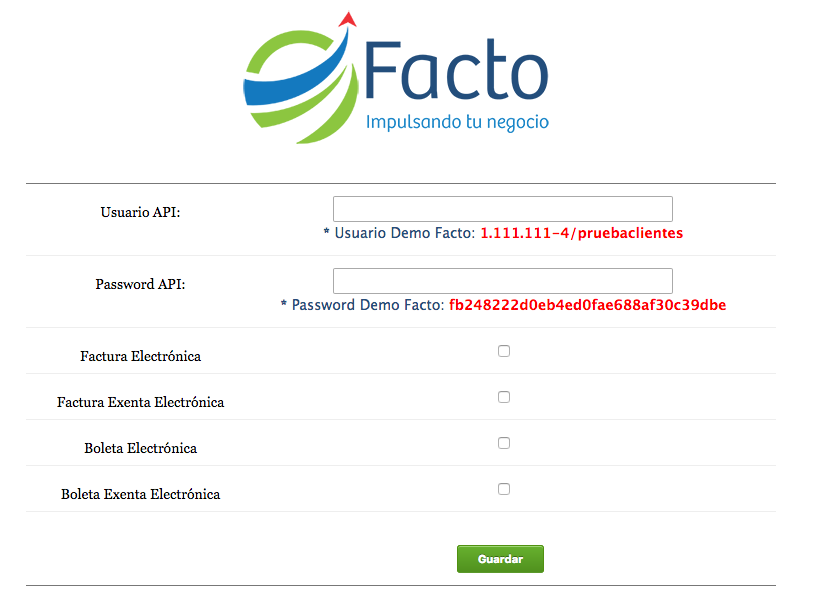This screenshot has width=813, height=605.
Task: Click the 'Boleta Exenta Electrónica' row label
Action: click(x=140, y=494)
